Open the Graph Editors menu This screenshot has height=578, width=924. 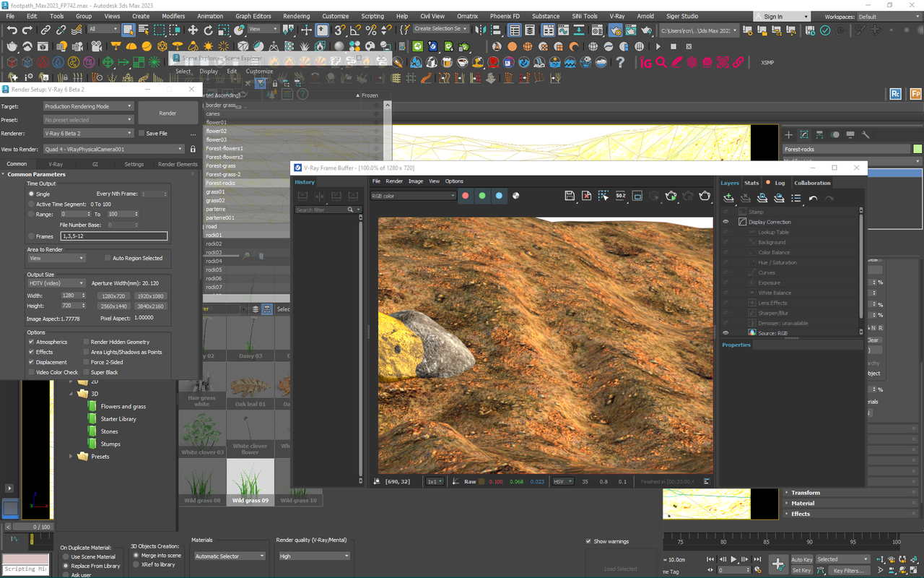point(253,16)
